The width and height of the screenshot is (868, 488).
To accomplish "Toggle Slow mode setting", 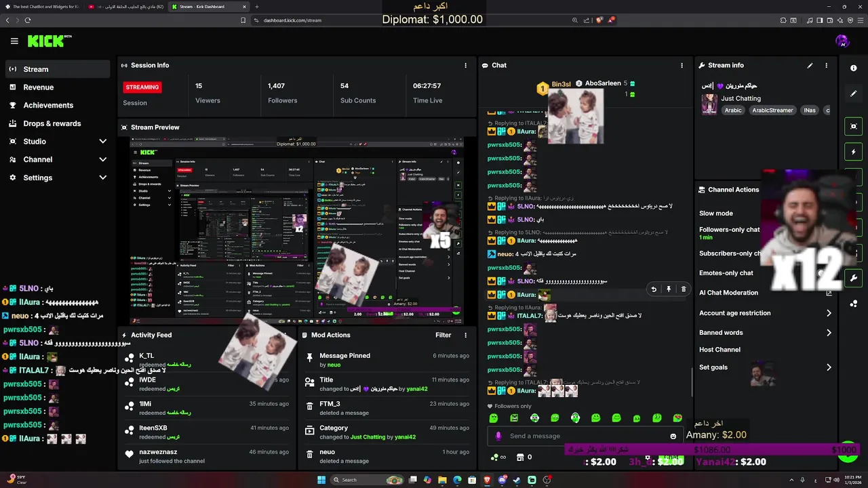I will click(x=716, y=213).
